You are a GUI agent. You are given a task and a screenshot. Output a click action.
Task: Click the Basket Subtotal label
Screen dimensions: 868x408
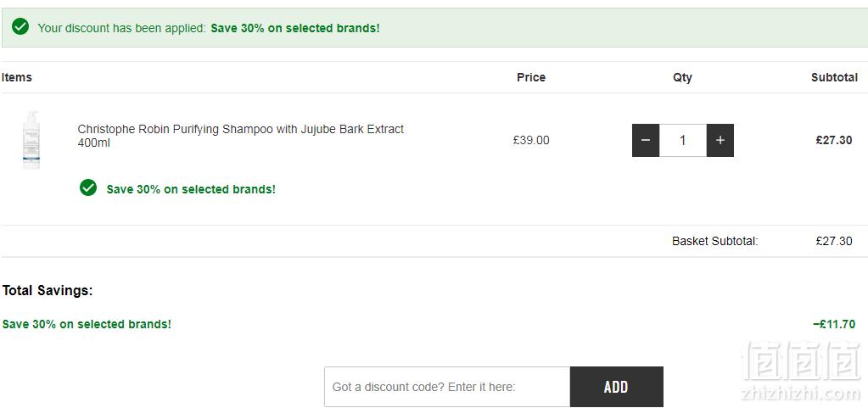pyautogui.click(x=714, y=241)
